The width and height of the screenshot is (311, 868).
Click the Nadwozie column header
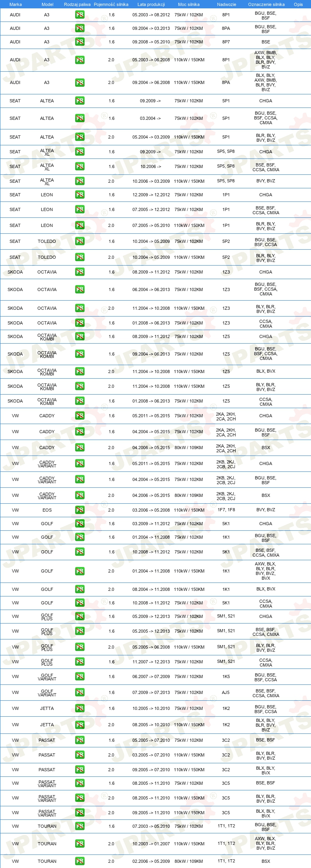(x=226, y=4)
